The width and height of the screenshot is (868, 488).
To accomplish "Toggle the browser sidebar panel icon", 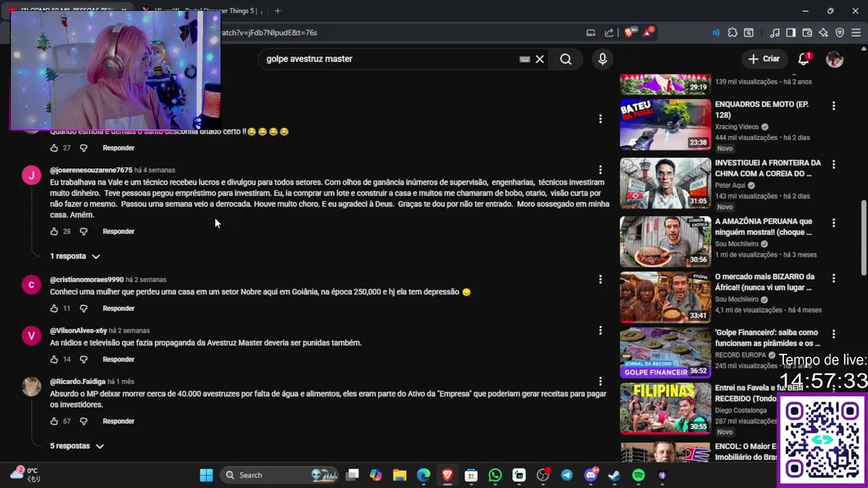I will (791, 33).
